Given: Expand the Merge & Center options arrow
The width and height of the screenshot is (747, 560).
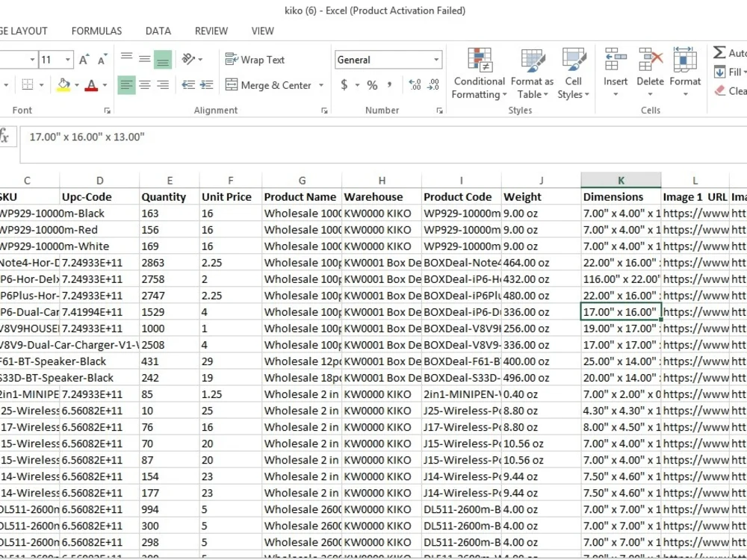Looking at the screenshot, I should pos(321,85).
